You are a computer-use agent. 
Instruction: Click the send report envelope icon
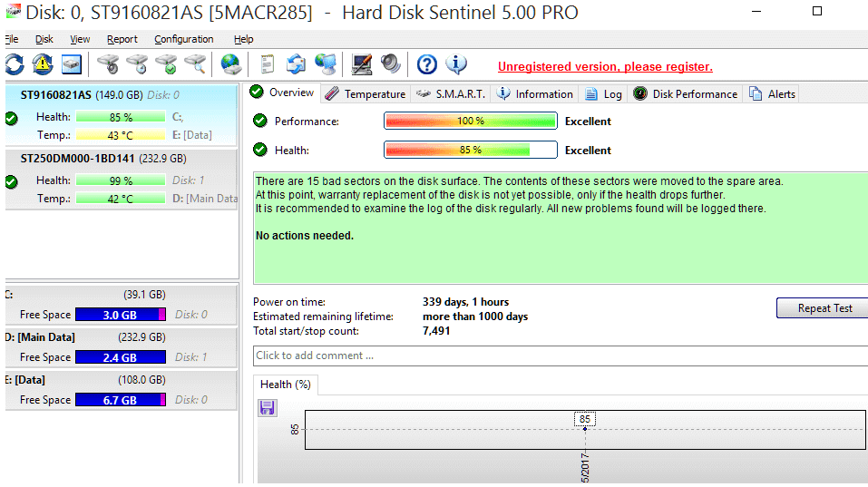[x=297, y=64]
